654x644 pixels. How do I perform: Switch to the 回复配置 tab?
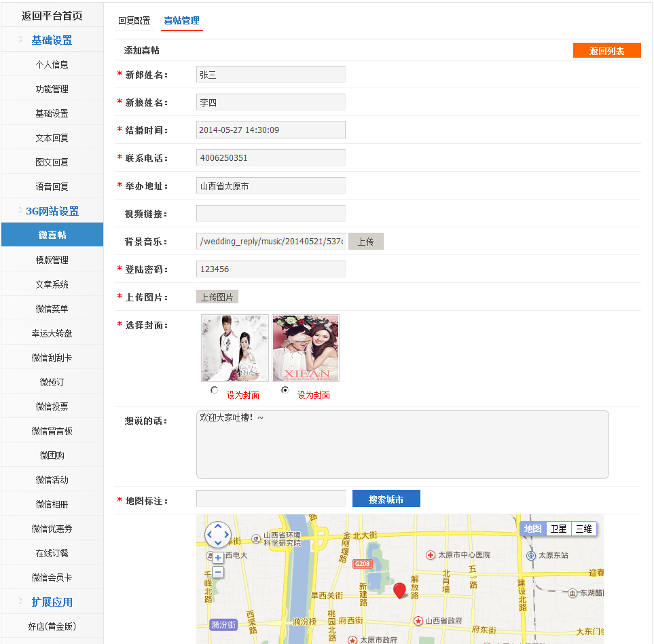[x=134, y=20]
